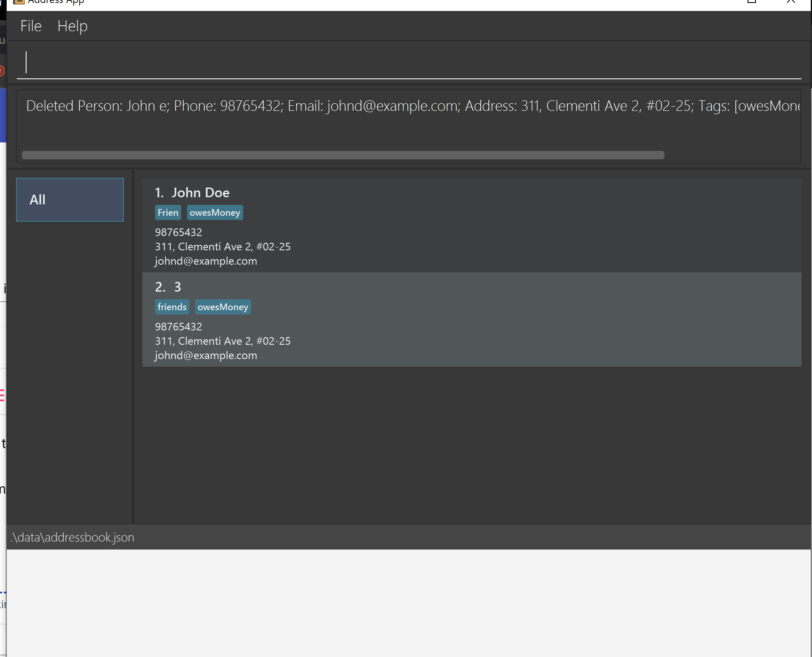Click into the command input box

tap(409, 62)
